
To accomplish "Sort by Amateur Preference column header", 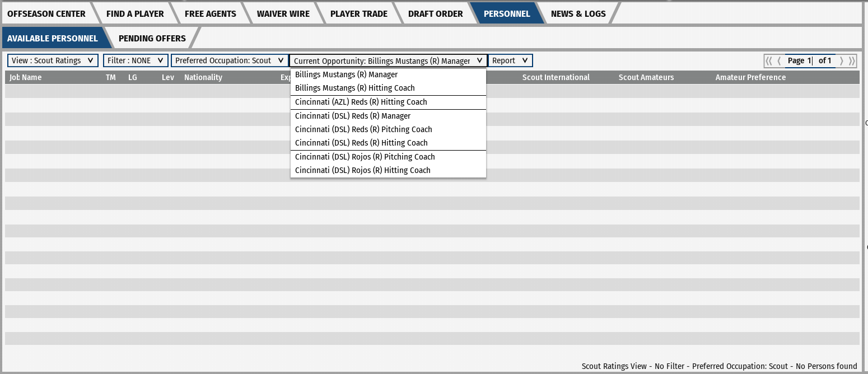I will (750, 77).
